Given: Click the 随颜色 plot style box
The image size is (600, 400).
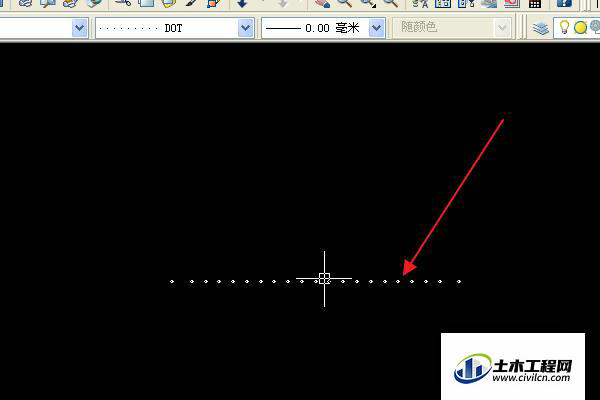Looking at the screenshot, I should click(x=453, y=28).
